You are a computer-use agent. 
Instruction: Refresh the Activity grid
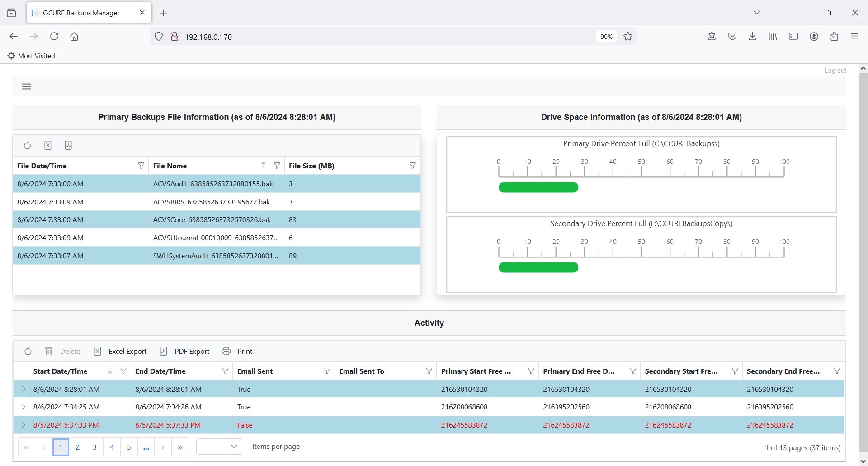pyautogui.click(x=28, y=351)
